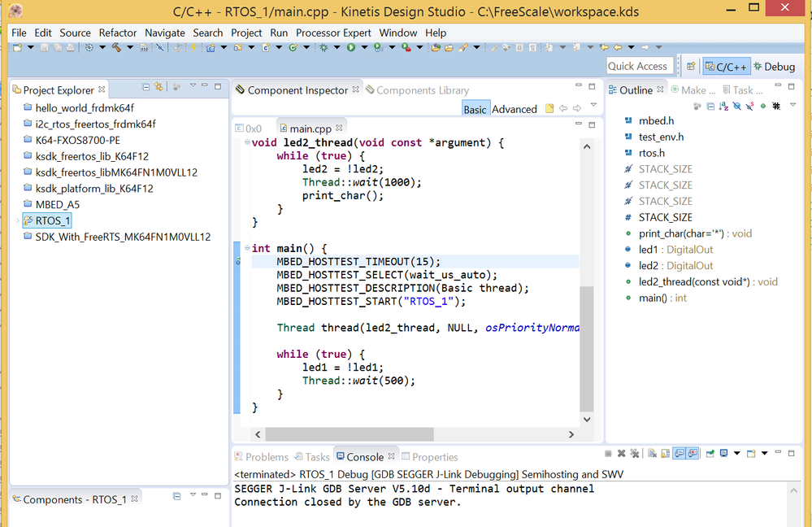Toggle Show Console When Standard Error Changes
This screenshot has width=812, height=527.
(693, 454)
